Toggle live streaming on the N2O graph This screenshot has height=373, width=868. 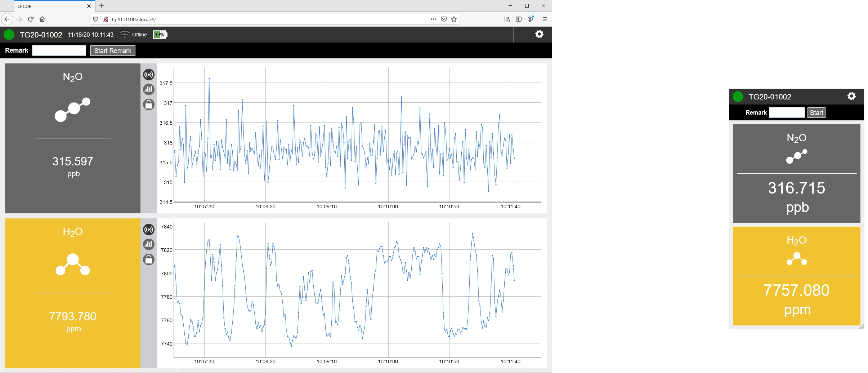149,75
